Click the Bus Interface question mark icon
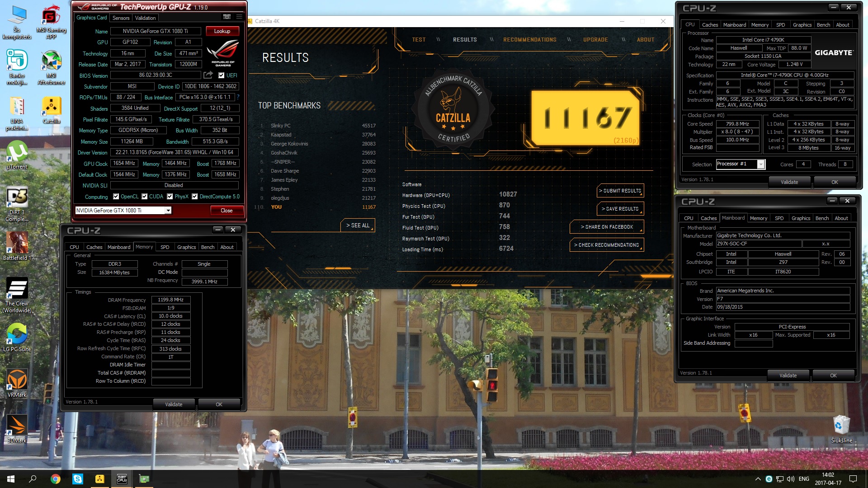The image size is (868, 488). [238, 97]
